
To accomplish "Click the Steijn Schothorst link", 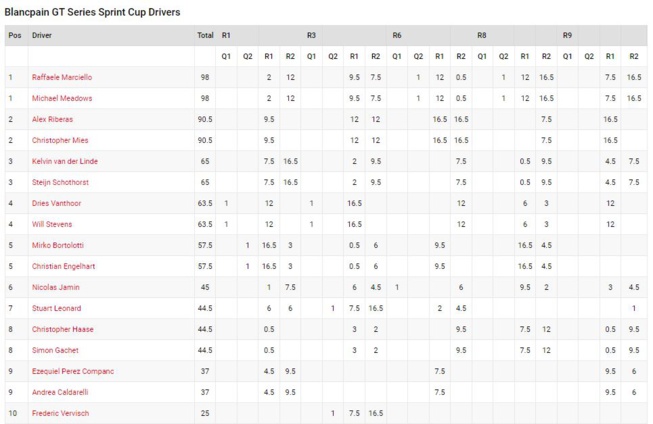I will pyautogui.click(x=60, y=182).
